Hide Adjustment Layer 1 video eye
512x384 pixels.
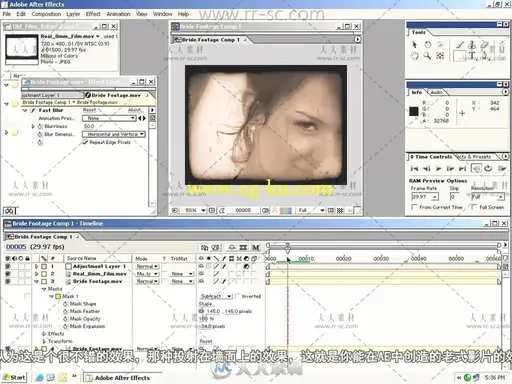point(8,266)
